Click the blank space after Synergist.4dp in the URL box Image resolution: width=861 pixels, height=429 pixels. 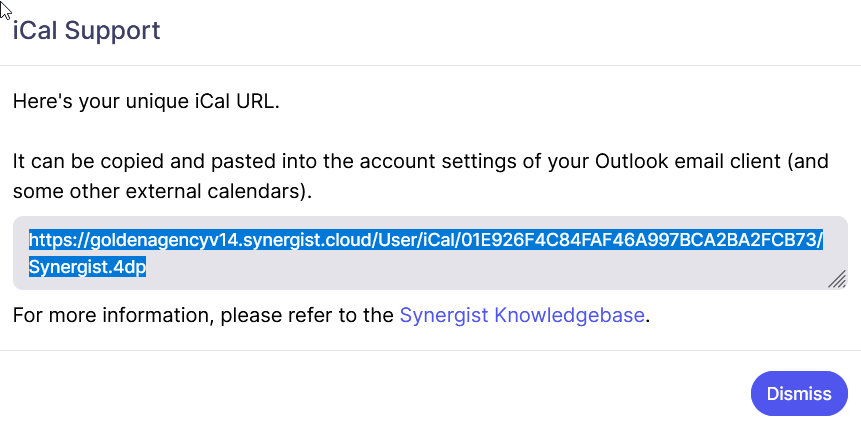coord(450,268)
